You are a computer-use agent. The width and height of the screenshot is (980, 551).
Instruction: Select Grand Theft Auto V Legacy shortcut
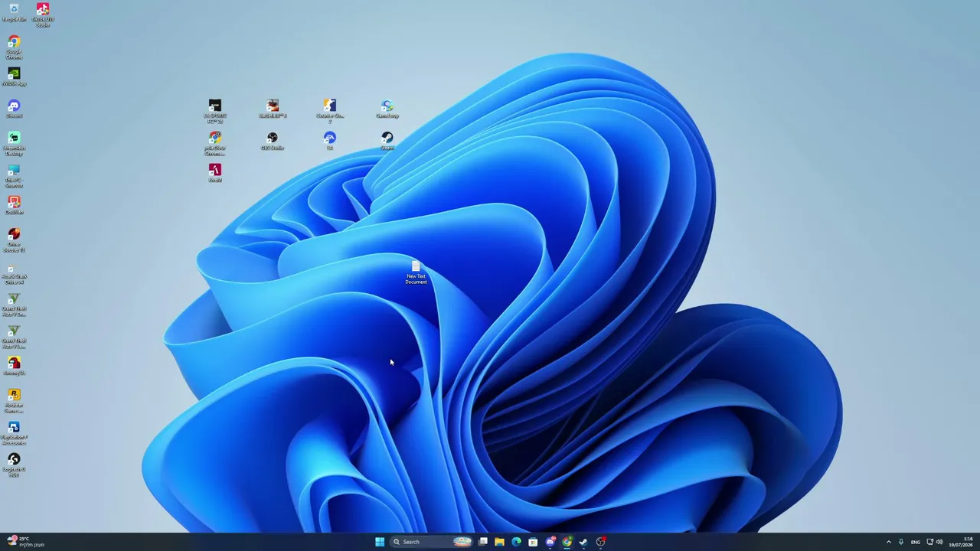14,336
